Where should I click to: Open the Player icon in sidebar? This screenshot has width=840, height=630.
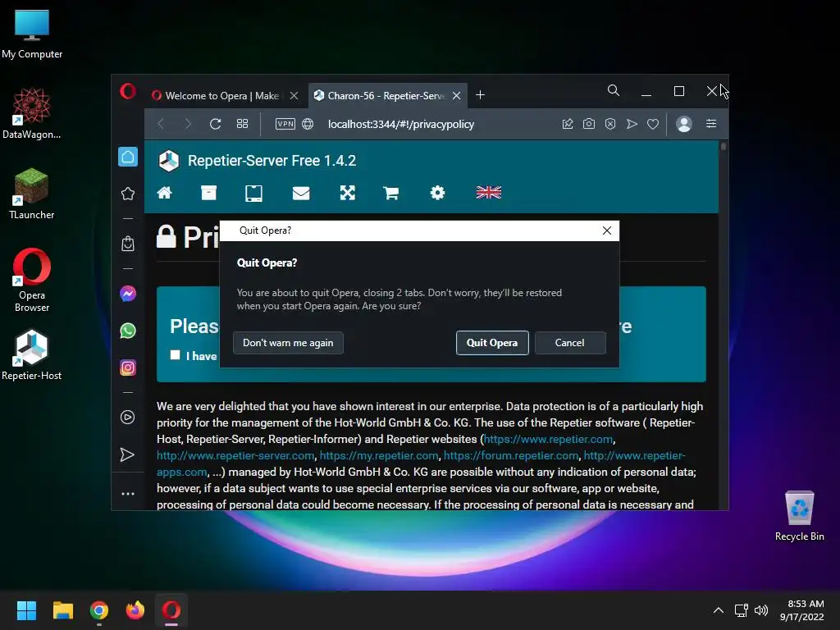click(x=127, y=418)
